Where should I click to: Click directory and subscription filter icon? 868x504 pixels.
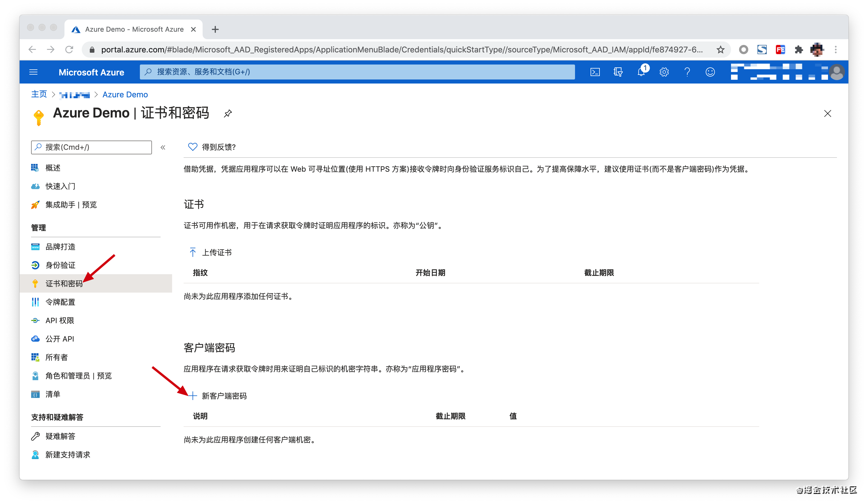pyautogui.click(x=618, y=72)
